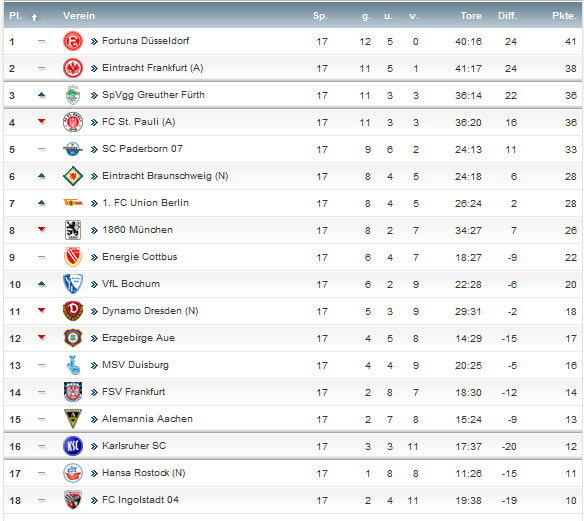Click the Eintracht Frankfurt eagle crest
Screen dimensions: 584x521
click(73, 68)
